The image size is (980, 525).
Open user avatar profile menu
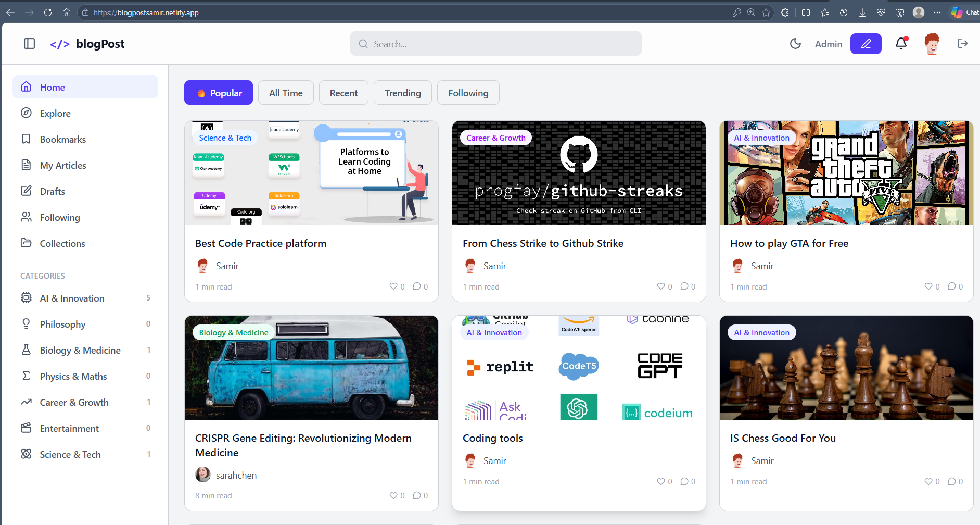(x=932, y=44)
